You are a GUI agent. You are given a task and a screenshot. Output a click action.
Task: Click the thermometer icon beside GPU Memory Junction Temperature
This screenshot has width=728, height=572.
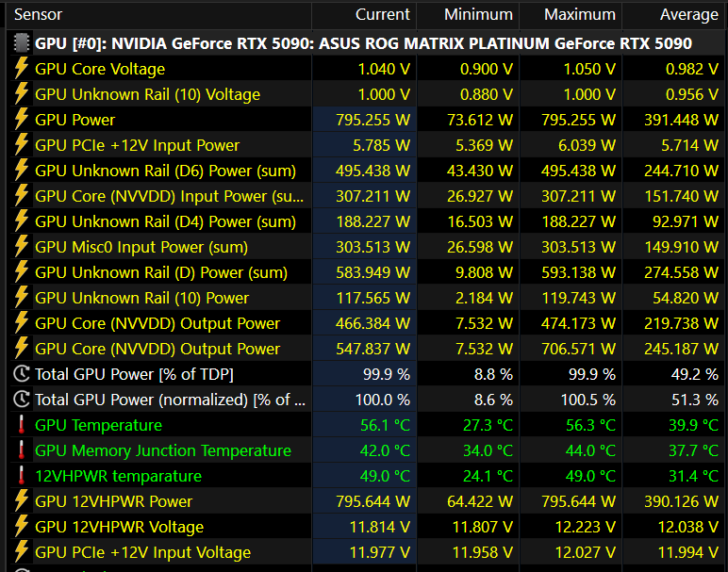tap(22, 450)
